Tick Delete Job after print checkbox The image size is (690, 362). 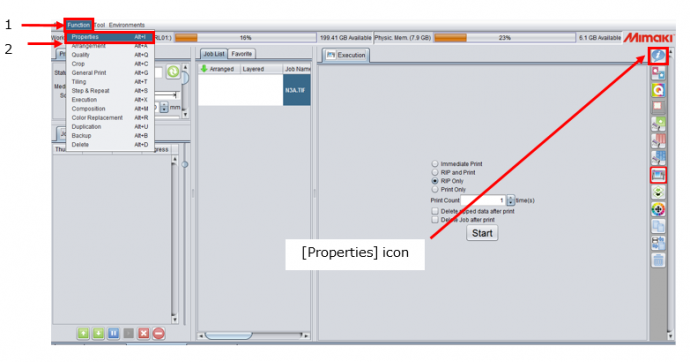[435, 219]
